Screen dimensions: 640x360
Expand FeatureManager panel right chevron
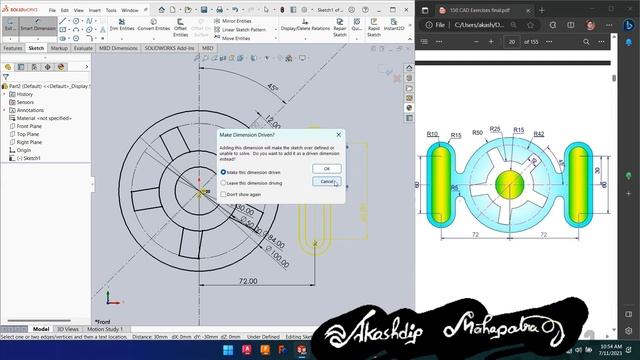coord(87,67)
